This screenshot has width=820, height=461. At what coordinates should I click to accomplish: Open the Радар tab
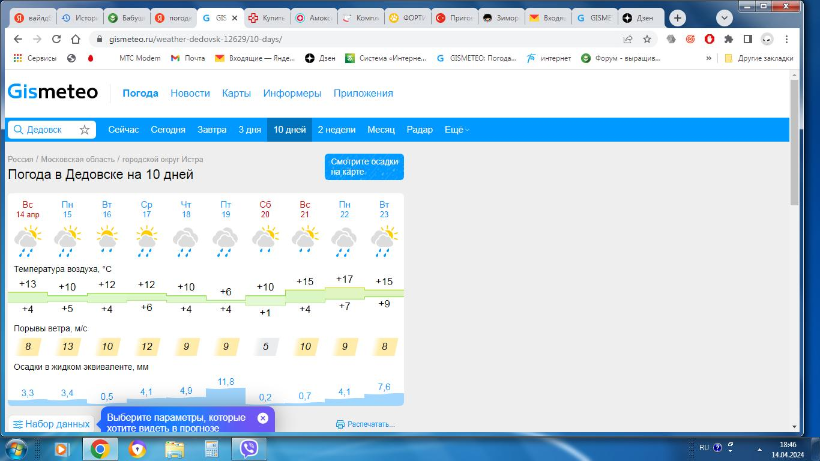419,130
